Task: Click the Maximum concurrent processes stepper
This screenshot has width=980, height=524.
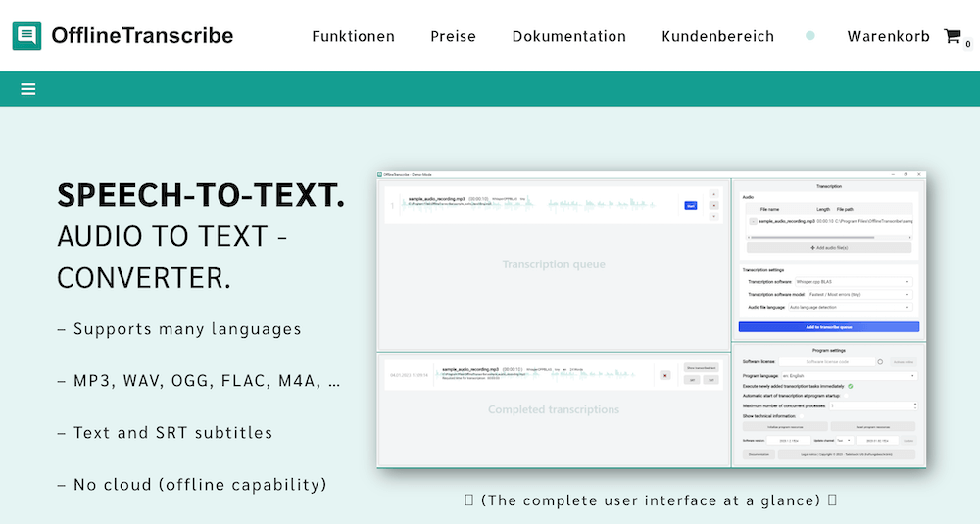Action: [x=915, y=405]
